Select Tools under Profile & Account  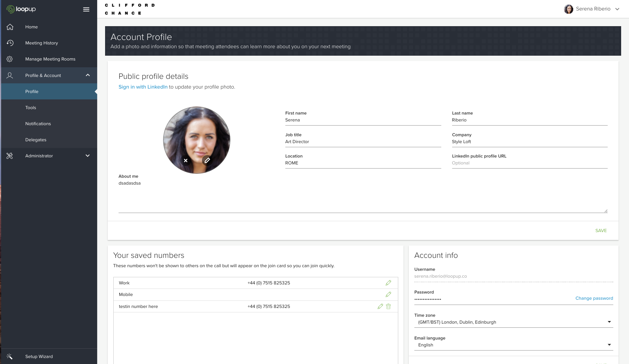pos(31,108)
